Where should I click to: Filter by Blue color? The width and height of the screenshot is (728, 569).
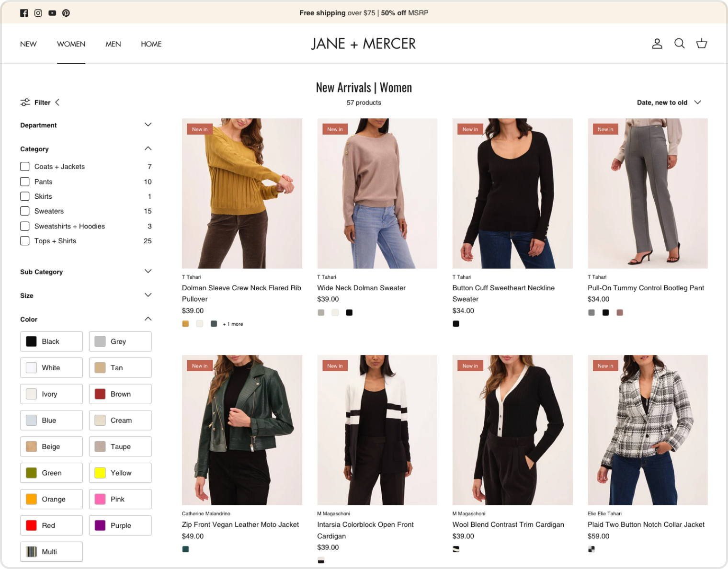(51, 421)
